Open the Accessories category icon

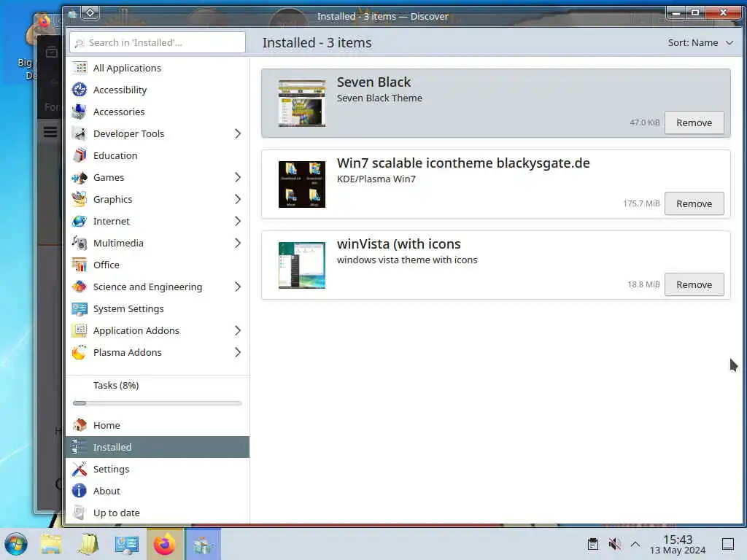80,112
